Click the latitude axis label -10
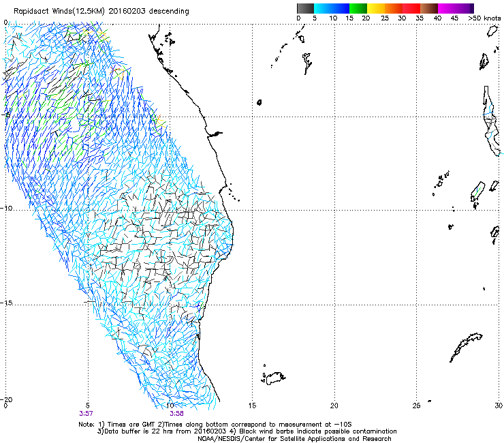This screenshot has width=504, height=443. click(6, 208)
